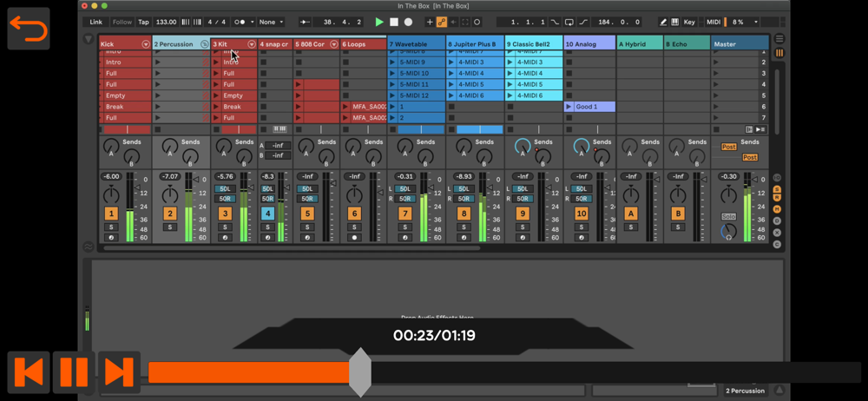Toggle the track 4 activator button
The width and height of the screenshot is (868, 401).
[267, 214]
